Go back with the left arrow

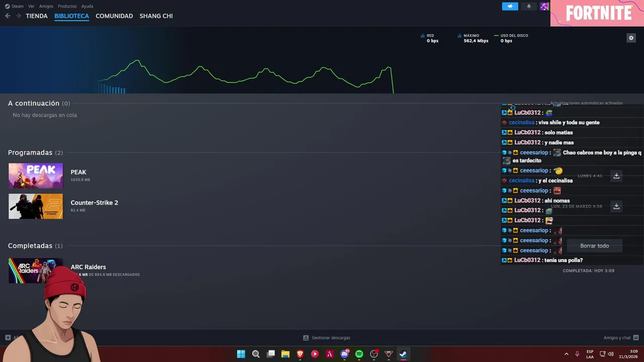pyautogui.click(x=8, y=16)
